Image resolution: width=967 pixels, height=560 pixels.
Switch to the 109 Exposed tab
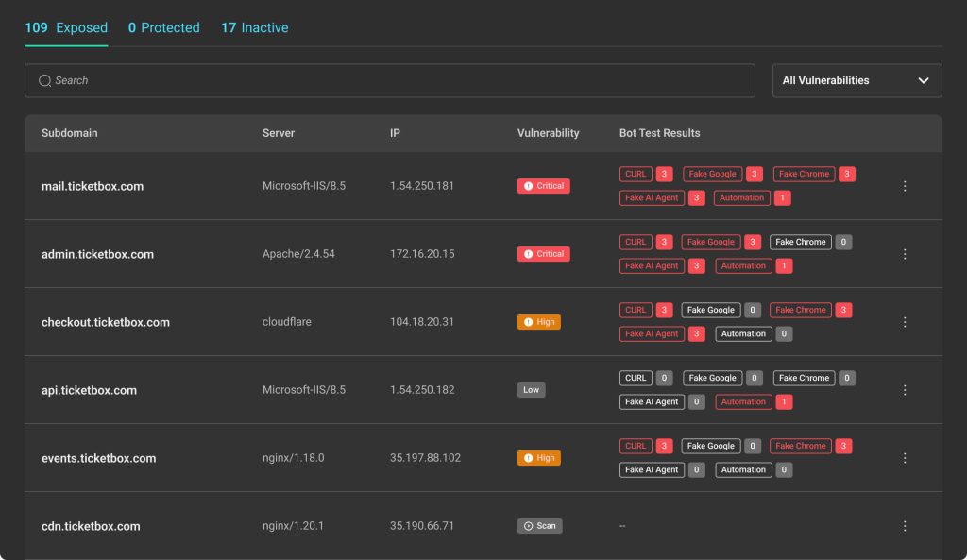point(66,28)
